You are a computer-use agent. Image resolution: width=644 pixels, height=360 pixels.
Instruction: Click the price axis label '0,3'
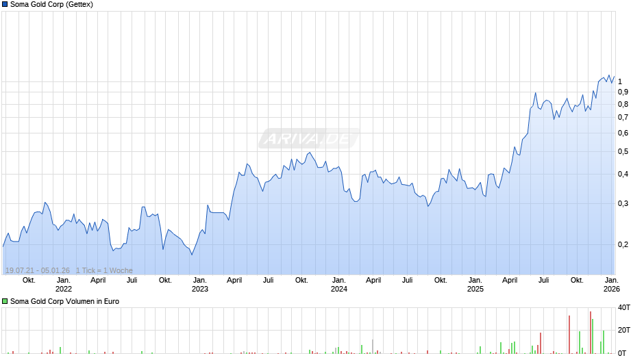tap(623, 203)
